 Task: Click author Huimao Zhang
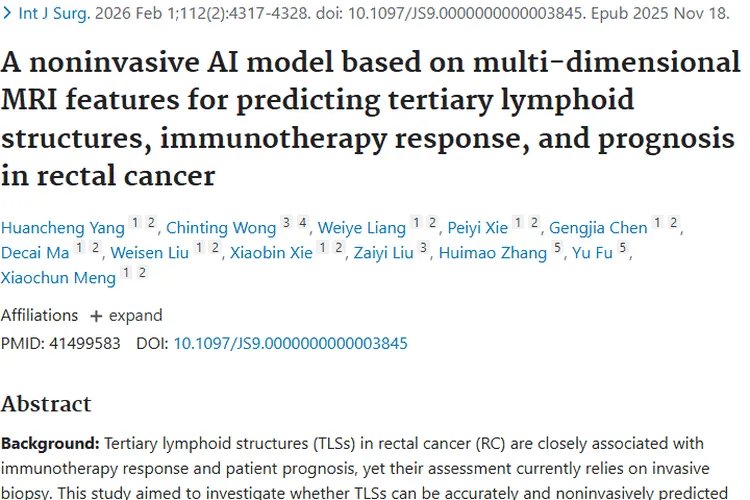[494, 252]
